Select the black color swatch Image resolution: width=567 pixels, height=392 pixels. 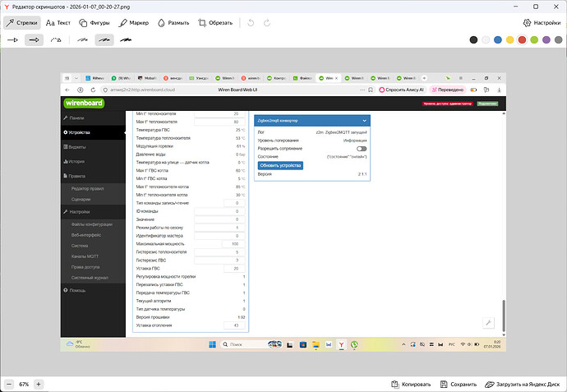point(473,39)
